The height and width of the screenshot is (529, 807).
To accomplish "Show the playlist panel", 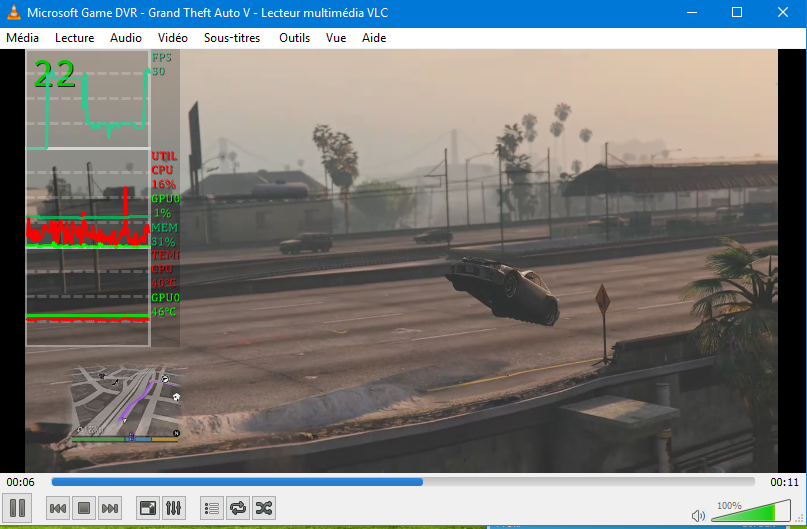I will click(x=212, y=508).
